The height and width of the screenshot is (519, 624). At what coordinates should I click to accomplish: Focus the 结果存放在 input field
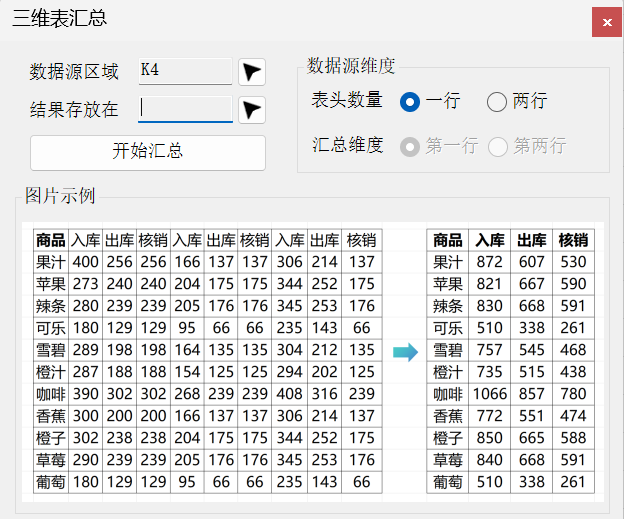coord(185,108)
